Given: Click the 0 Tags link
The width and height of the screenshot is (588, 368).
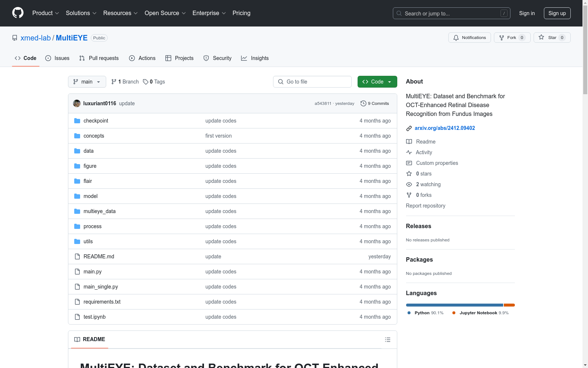Looking at the screenshot, I should [x=154, y=82].
